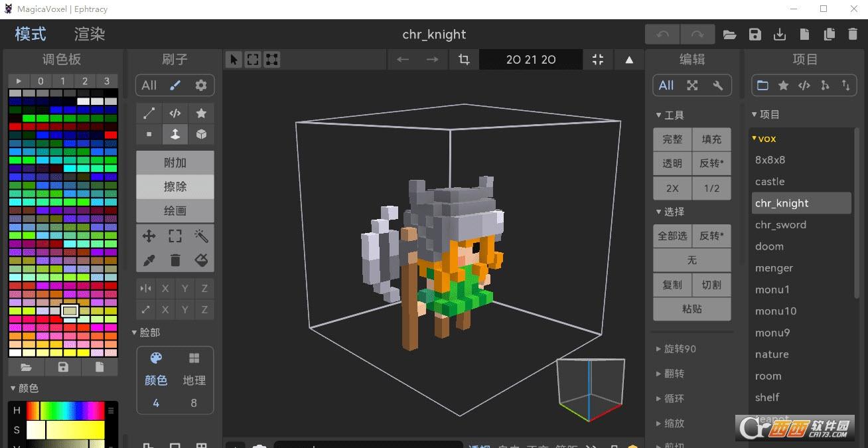
Task: Delete the model trash icon
Action: coord(853,35)
